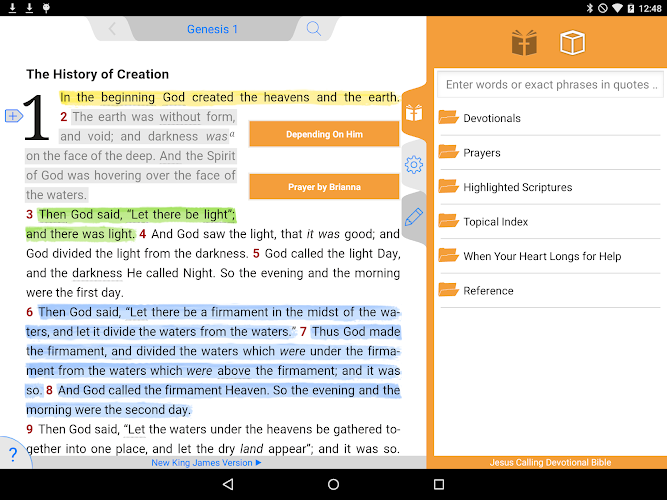
Task: Tap the blue add-note tag icon
Action: pyautogui.click(x=14, y=116)
